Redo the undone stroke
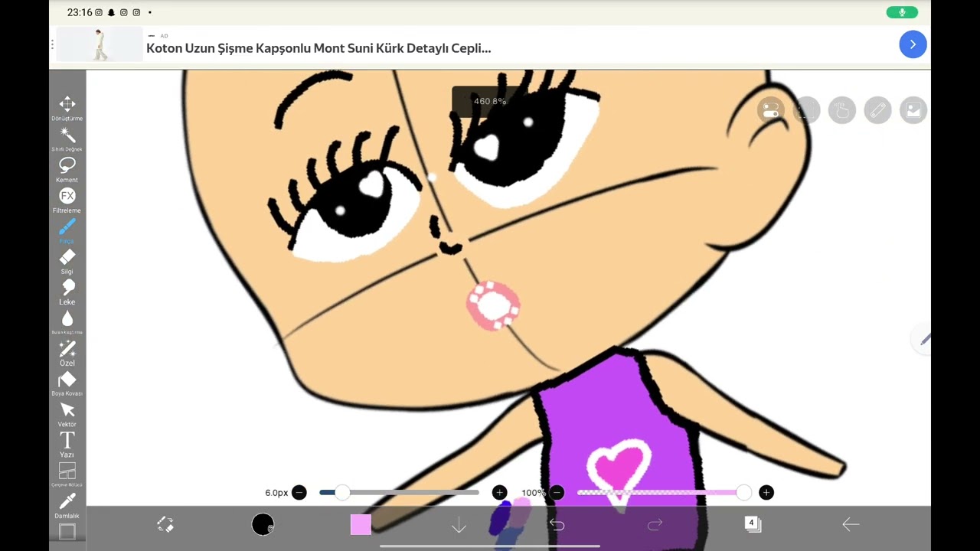Screen dimensions: 980x551 click(x=655, y=525)
